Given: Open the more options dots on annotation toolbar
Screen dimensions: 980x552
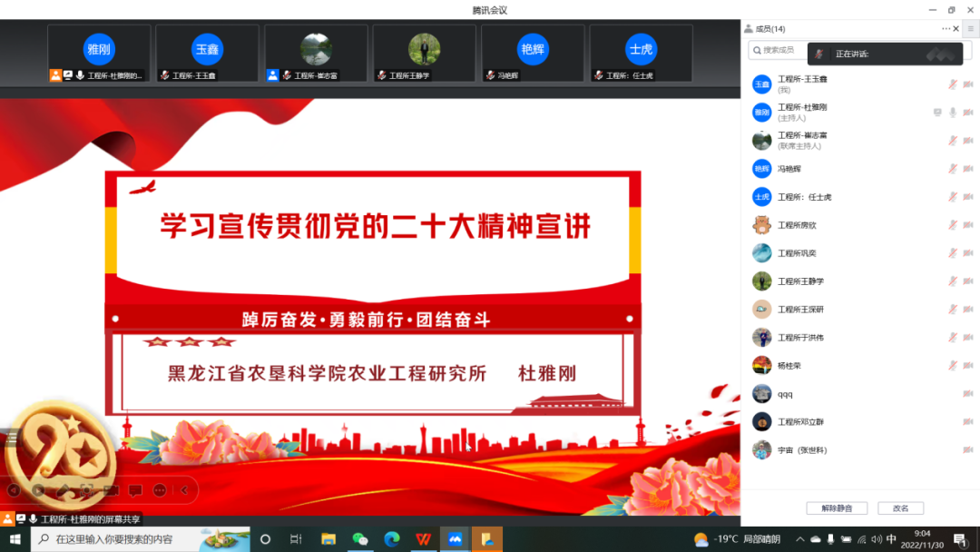Looking at the screenshot, I should tap(159, 490).
